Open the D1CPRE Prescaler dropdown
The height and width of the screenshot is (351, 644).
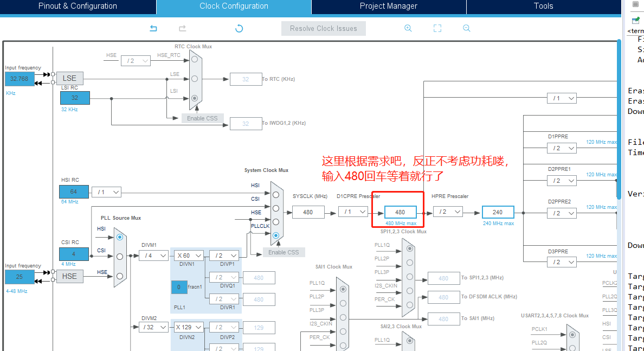click(x=353, y=212)
